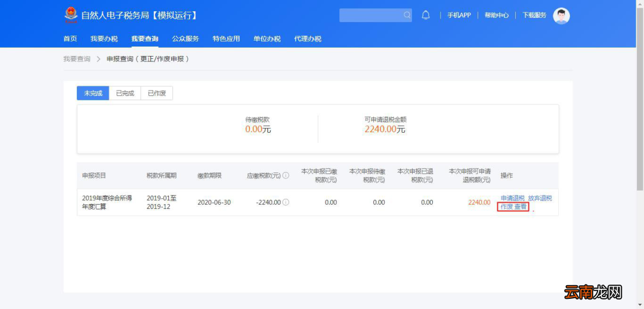Open 特色应用 navigation item
This screenshot has width=644, height=309.
tap(226, 39)
